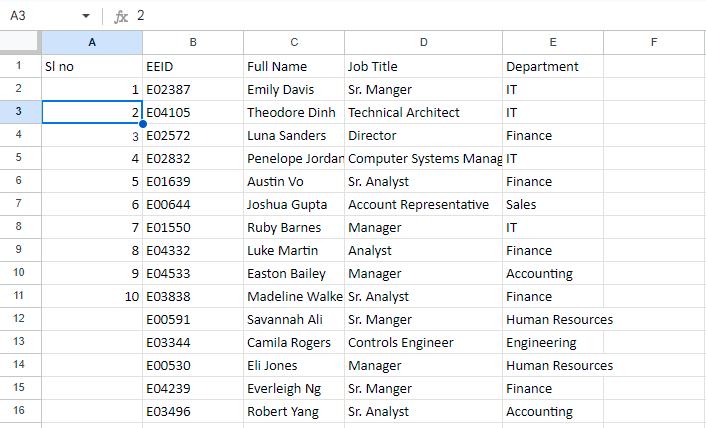Select row 12 header
This screenshot has width=706, height=428.
click(x=20, y=319)
